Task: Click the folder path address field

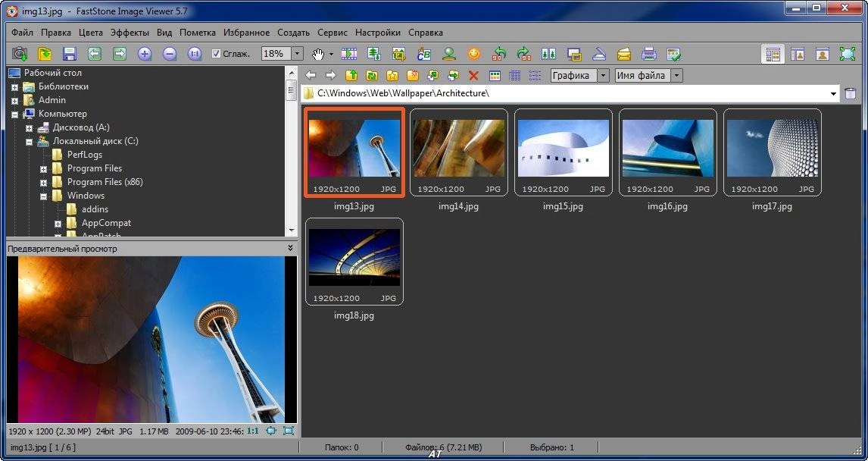Action: (x=570, y=94)
